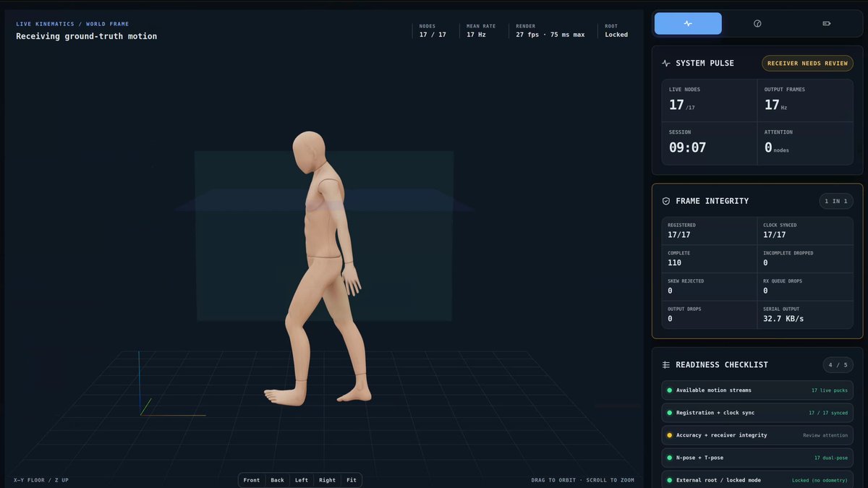This screenshot has height=488, width=868.
Task: Click the Render 27 fps stat
Action: (550, 30)
